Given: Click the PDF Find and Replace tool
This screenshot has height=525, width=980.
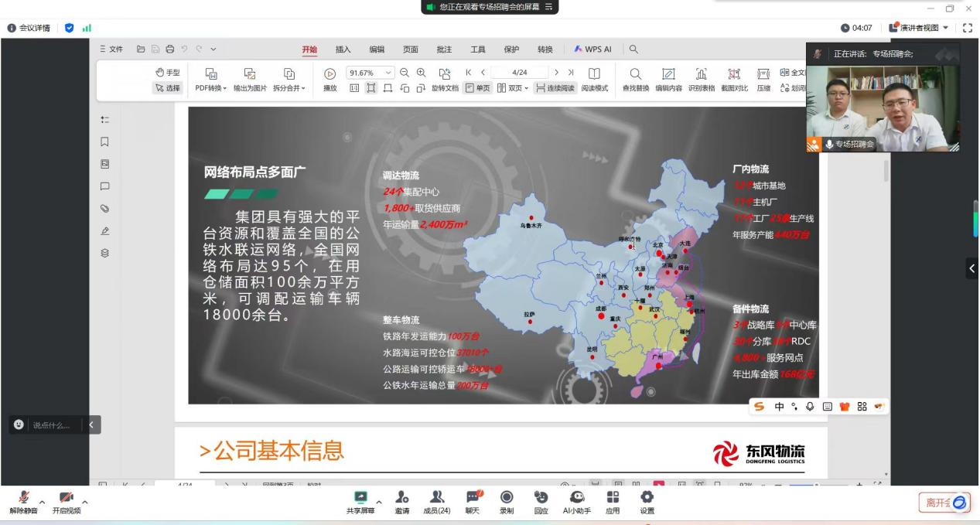Looking at the screenshot, I should point(635,80).
